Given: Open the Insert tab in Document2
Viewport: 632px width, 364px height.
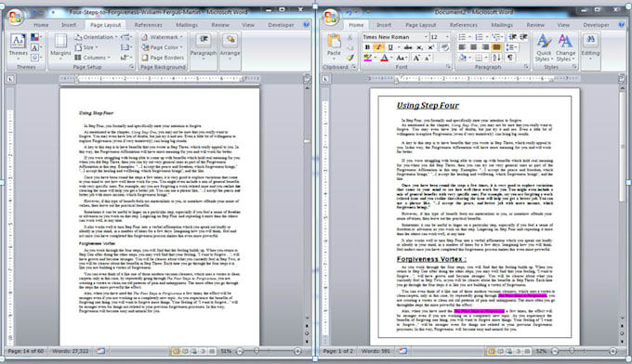Looking at the screenshot, I should point(384,25).
